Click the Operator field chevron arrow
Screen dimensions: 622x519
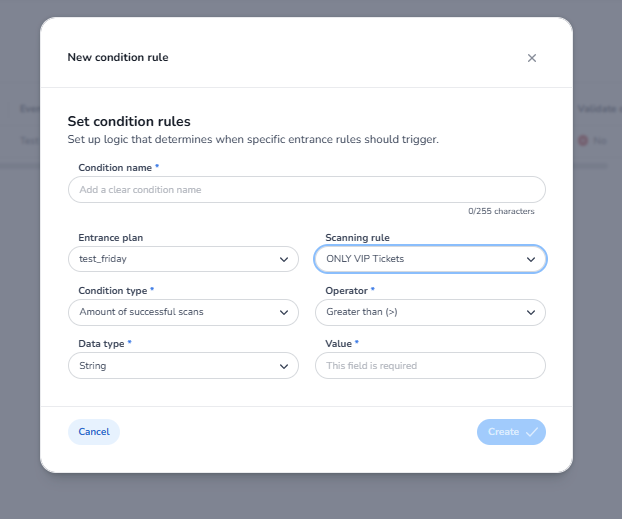[x=531, y=313]
